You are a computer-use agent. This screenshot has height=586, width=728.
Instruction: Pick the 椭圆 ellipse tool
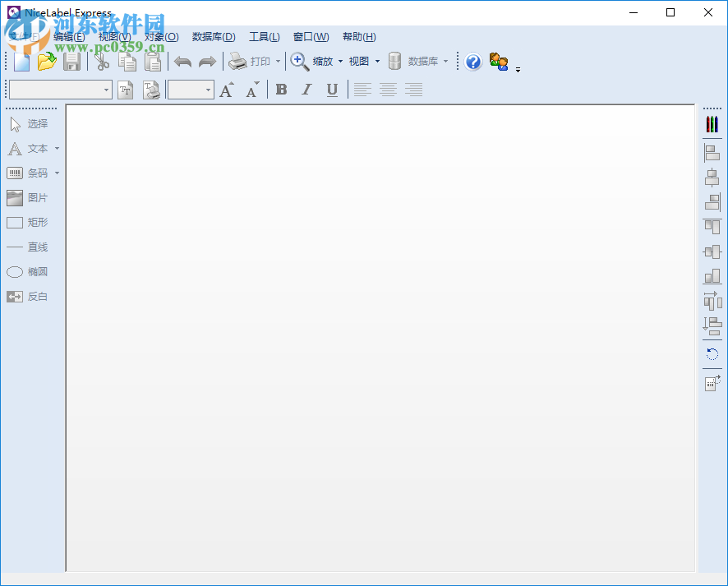(x=33, y=271)
